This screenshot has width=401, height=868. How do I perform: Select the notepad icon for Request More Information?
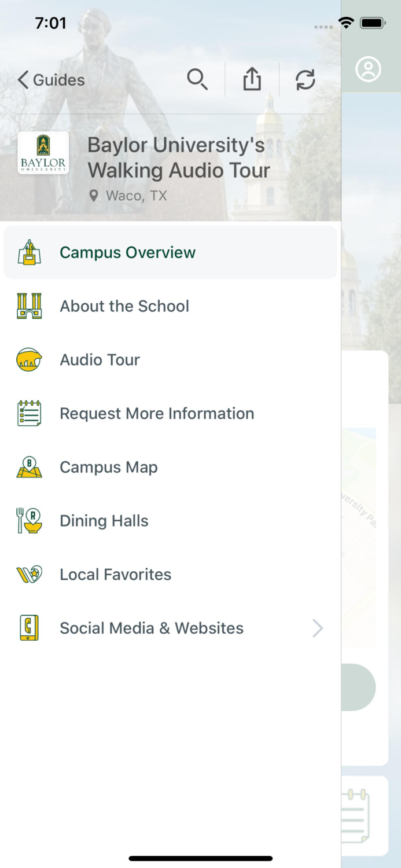pyautogui.click(x=29, y=413)
